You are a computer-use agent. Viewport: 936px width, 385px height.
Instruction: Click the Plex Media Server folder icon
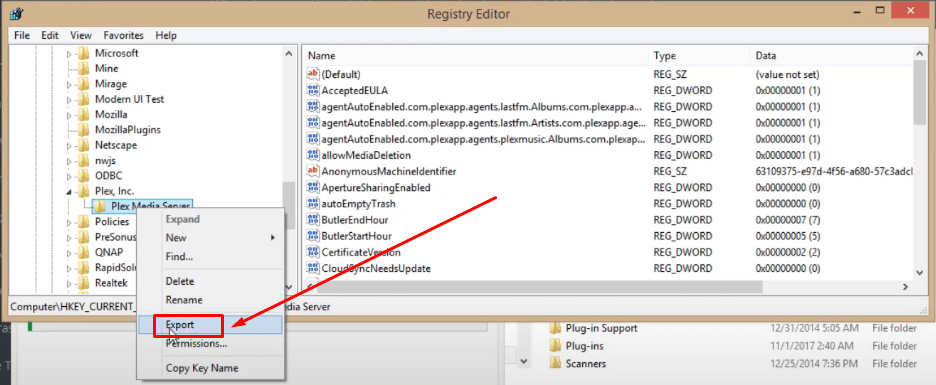100,207
